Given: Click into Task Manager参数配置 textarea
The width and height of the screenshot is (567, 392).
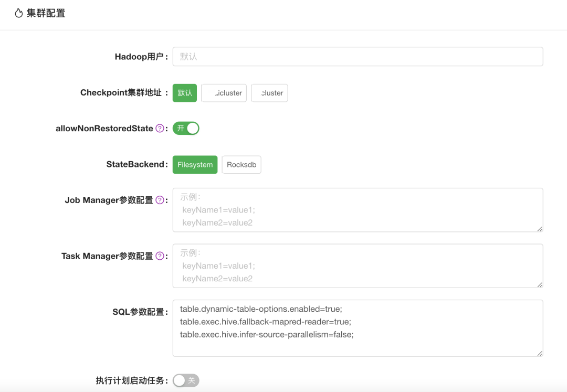Looking at the screenshot, I should click(358, 266).
